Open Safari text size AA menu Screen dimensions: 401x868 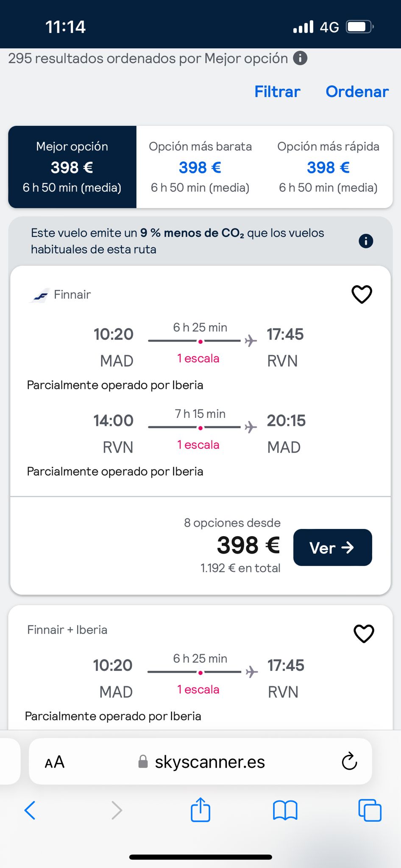click(55, 762)
